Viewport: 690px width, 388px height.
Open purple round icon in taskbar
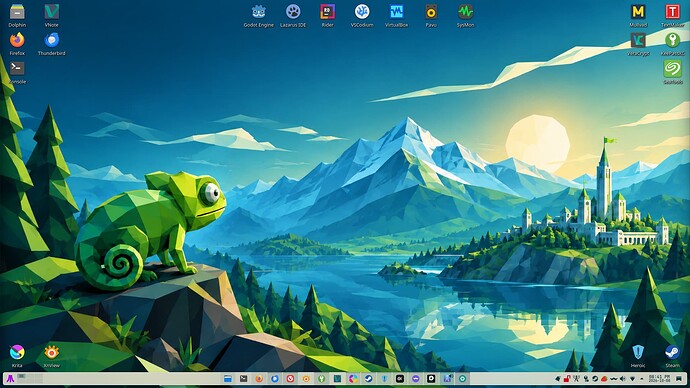416,379
